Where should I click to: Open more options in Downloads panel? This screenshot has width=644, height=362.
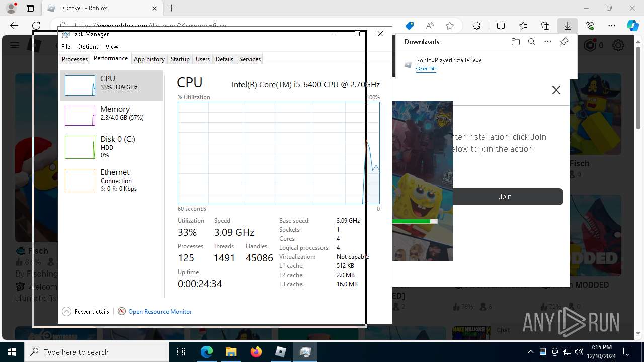point(548,42)
